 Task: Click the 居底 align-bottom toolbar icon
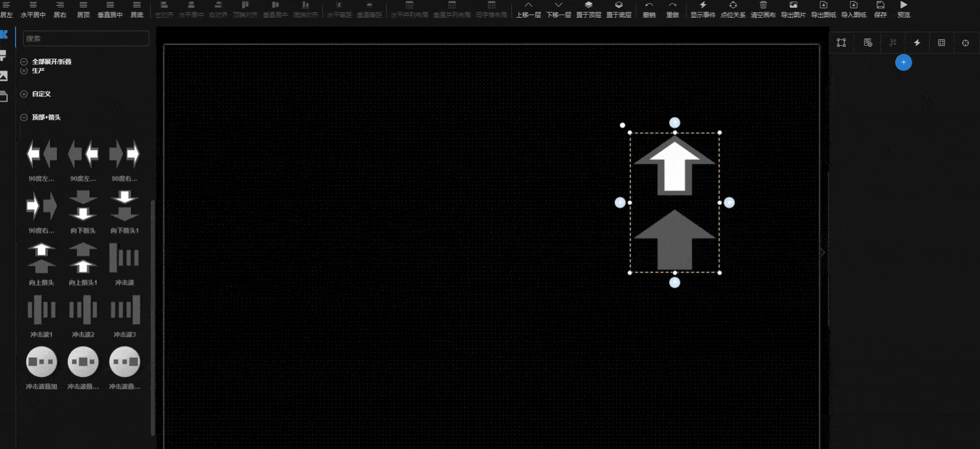137,5
